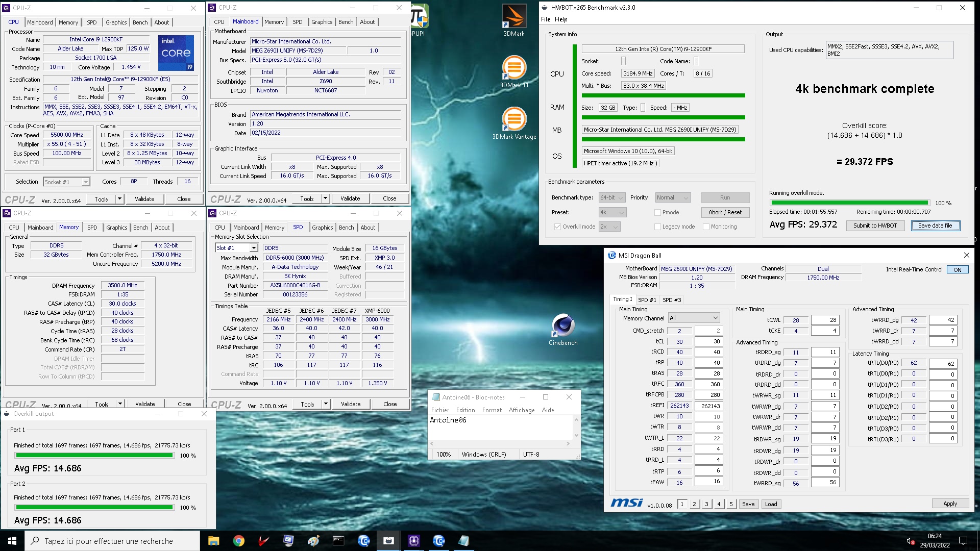Open PUPI desktop shortcut icon
This screenshot has height=551, width=980.
point(419,20)
